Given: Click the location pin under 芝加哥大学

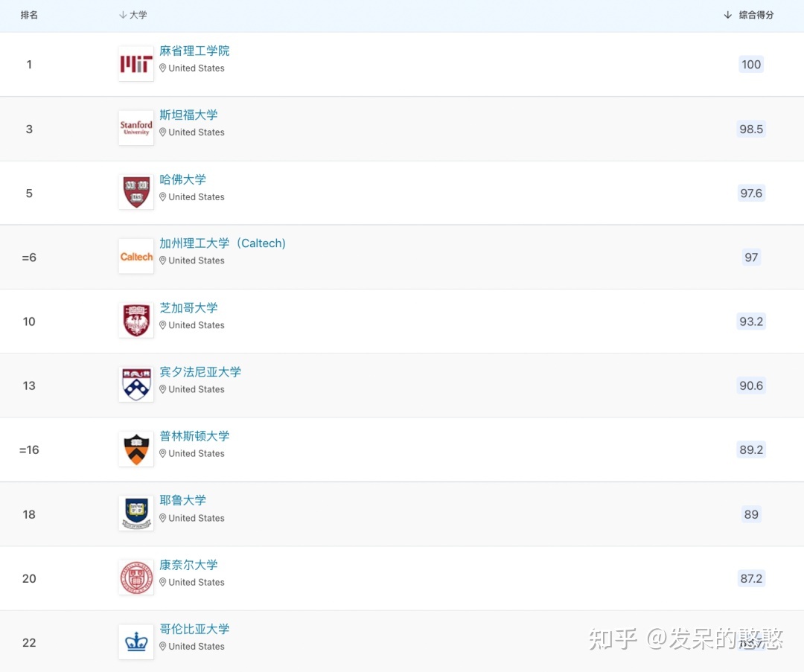Looking at the screenshot, I should 162,325.
